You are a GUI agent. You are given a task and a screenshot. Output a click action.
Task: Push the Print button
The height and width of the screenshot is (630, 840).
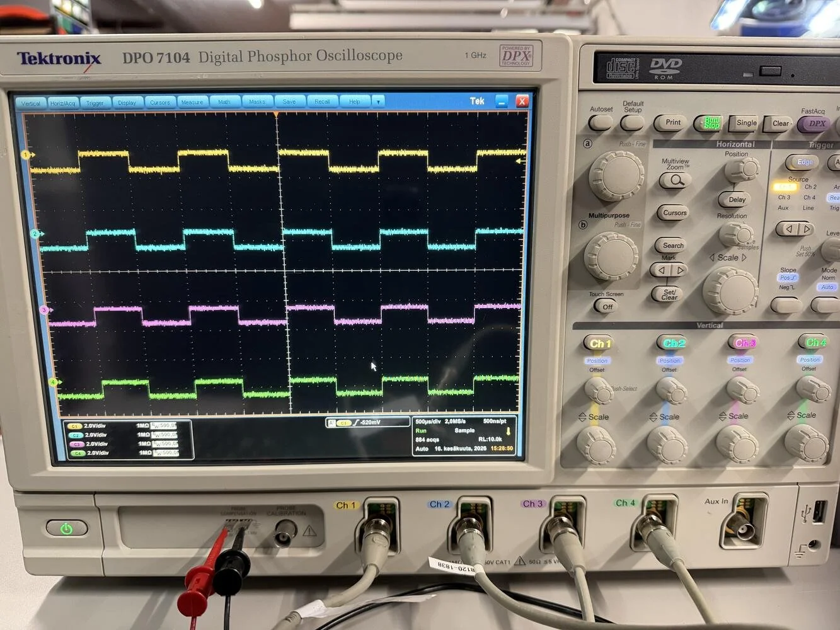click(x=670, y=123)
